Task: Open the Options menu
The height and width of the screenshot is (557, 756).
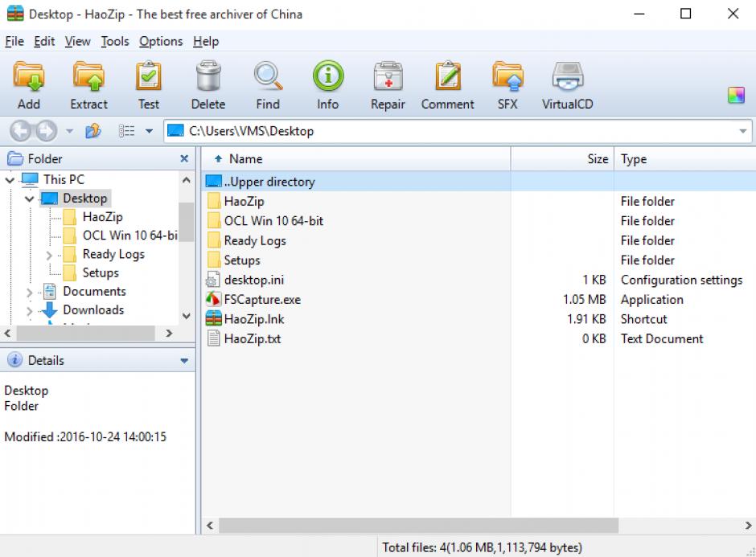Action: point(161,42)
